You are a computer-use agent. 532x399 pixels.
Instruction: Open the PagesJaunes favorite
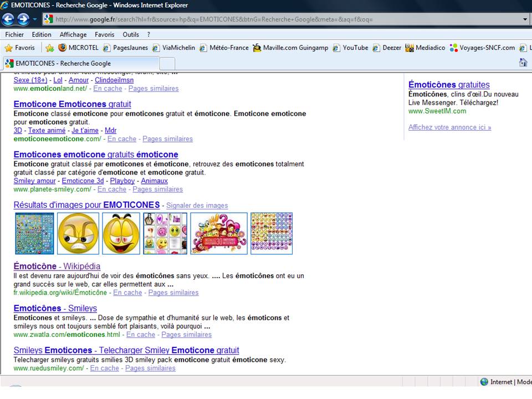tap(126, 48)
